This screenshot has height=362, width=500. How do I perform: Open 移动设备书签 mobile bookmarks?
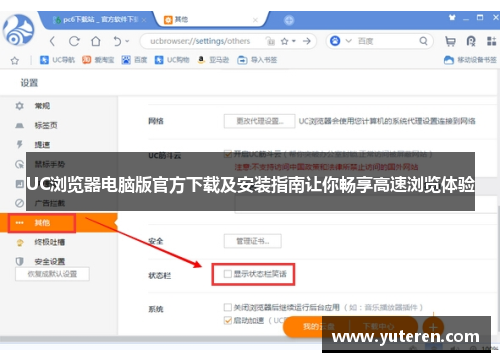[x=470, y=60]
